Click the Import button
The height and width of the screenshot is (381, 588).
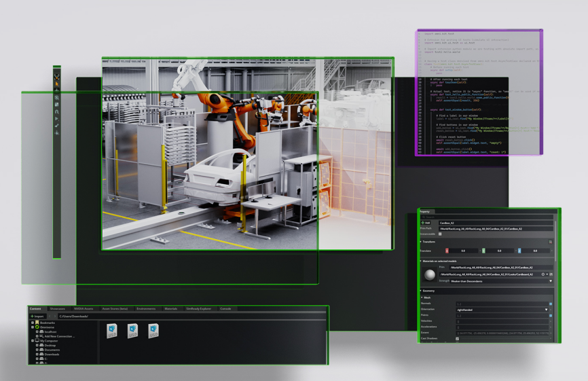(37, 316)
